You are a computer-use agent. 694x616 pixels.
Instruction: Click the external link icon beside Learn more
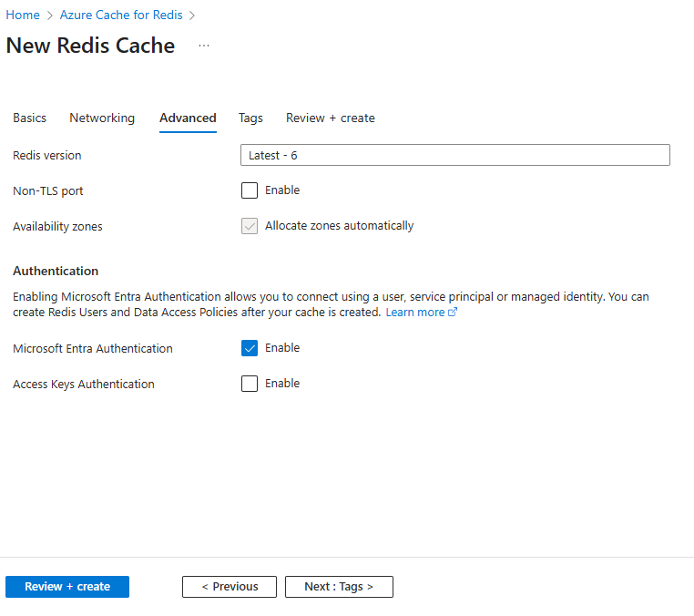pos(453,313)
